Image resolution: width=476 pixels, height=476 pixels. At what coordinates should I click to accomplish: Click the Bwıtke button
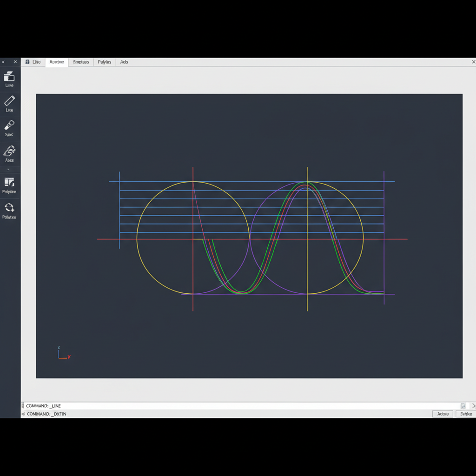tap(466, 414)
